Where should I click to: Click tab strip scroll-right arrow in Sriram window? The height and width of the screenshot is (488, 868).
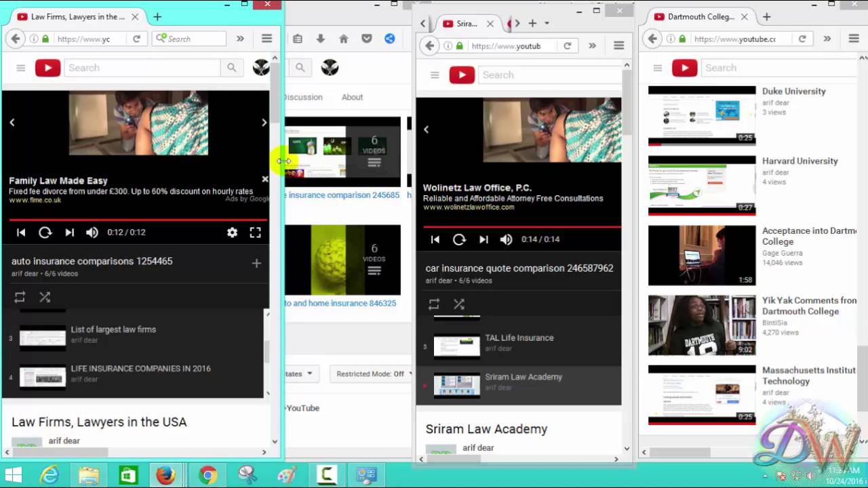517,23
